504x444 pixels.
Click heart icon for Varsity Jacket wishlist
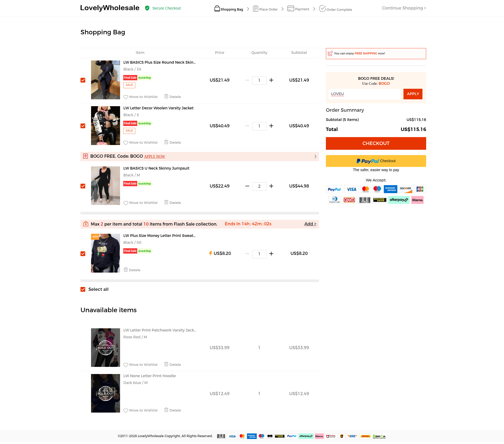(126, 143)
